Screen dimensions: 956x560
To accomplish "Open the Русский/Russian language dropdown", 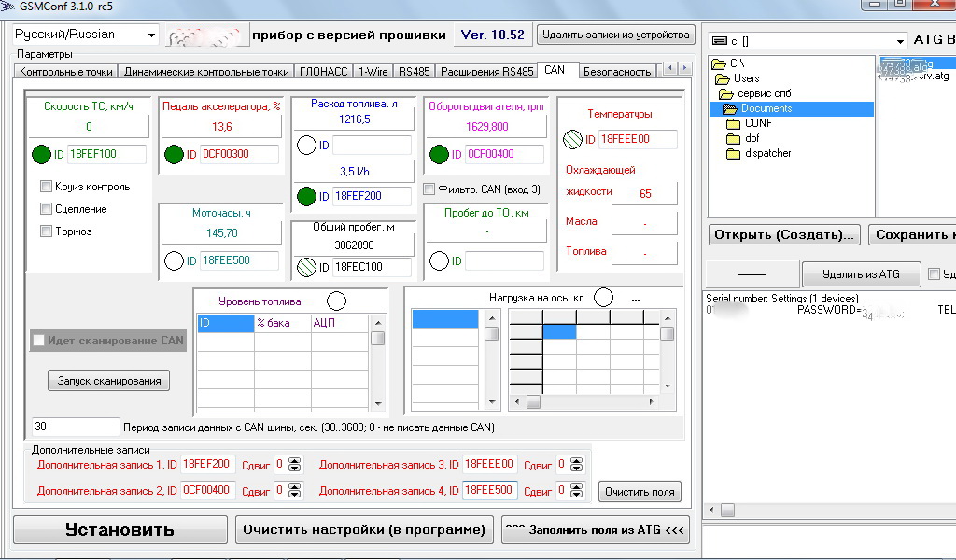I will (151, 35).
